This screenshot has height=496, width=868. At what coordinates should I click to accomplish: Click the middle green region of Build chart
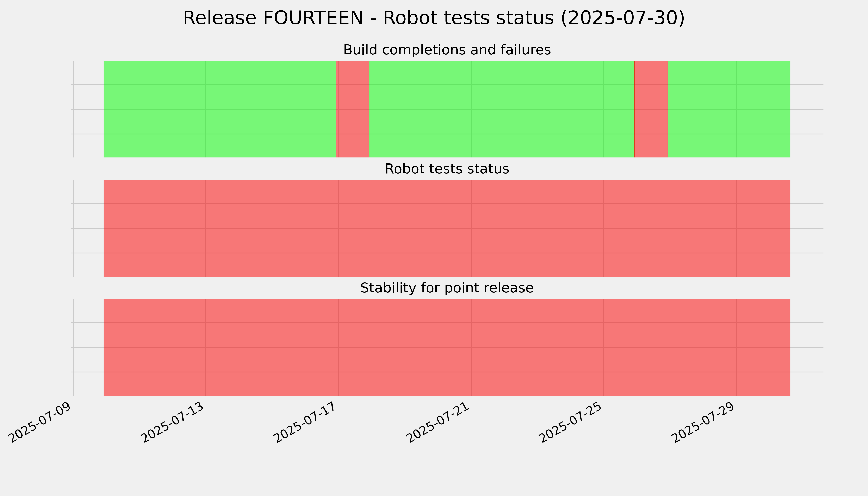coord(502,109)
